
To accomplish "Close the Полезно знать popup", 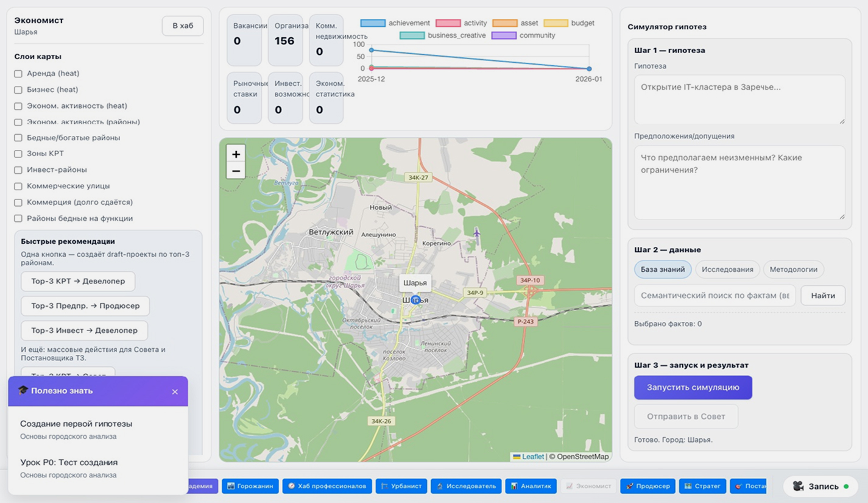I will pyautogui.click(x=175, y=391).
